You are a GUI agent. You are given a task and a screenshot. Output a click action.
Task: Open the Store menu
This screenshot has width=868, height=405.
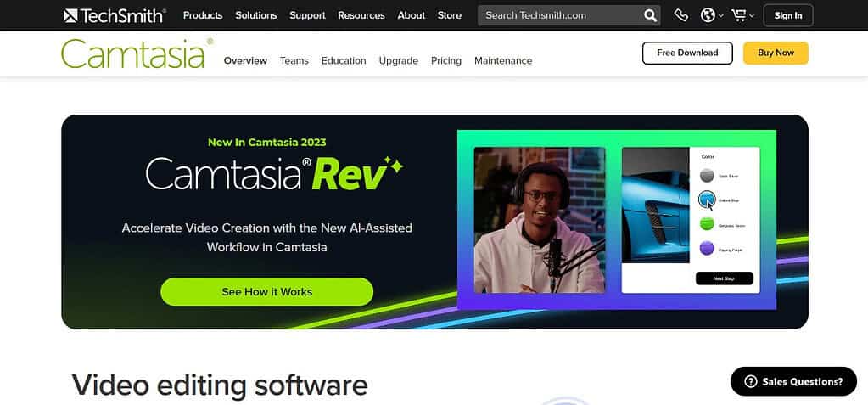450,15
